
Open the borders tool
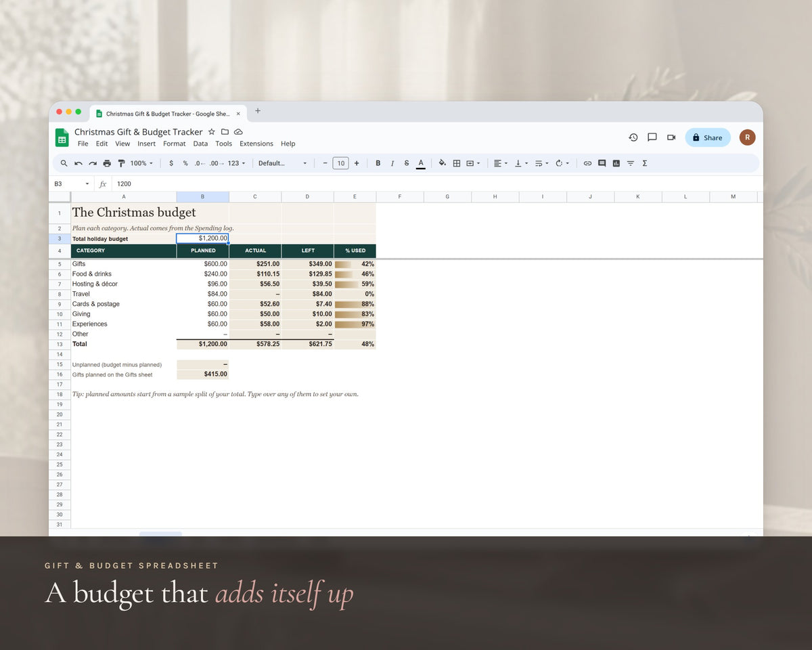click(x=457, y=163)
